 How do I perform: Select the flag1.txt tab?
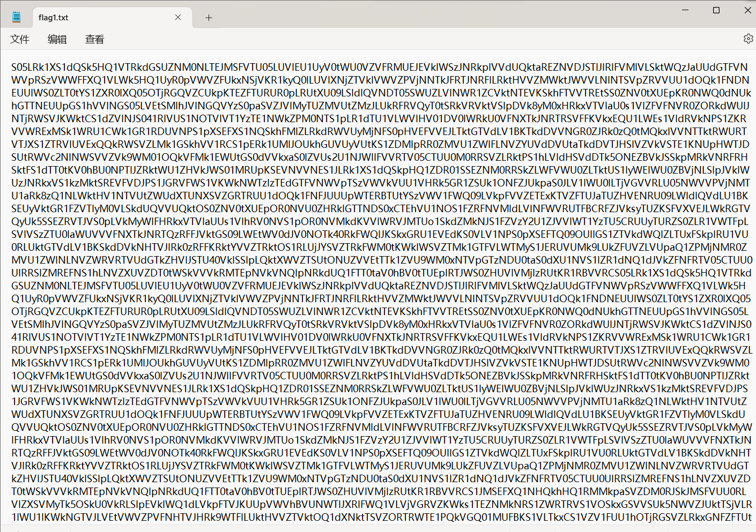[x=113, y=17]
